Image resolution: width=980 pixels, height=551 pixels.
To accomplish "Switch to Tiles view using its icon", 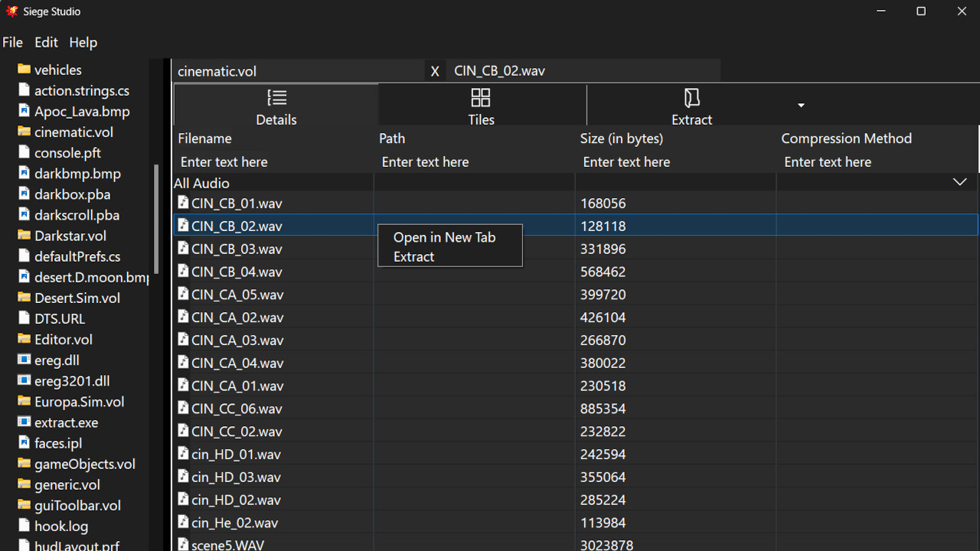I will coord(481,97).
